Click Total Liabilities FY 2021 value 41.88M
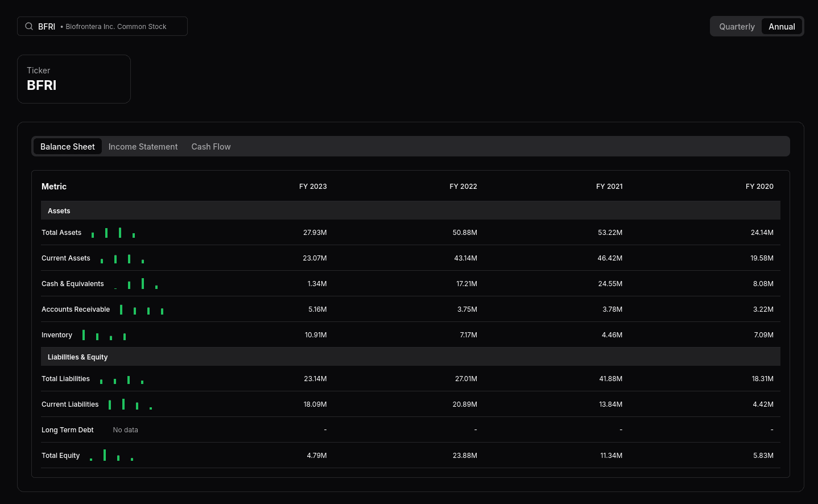The width and height of the screenshot is (818, 504). [611, 379]
